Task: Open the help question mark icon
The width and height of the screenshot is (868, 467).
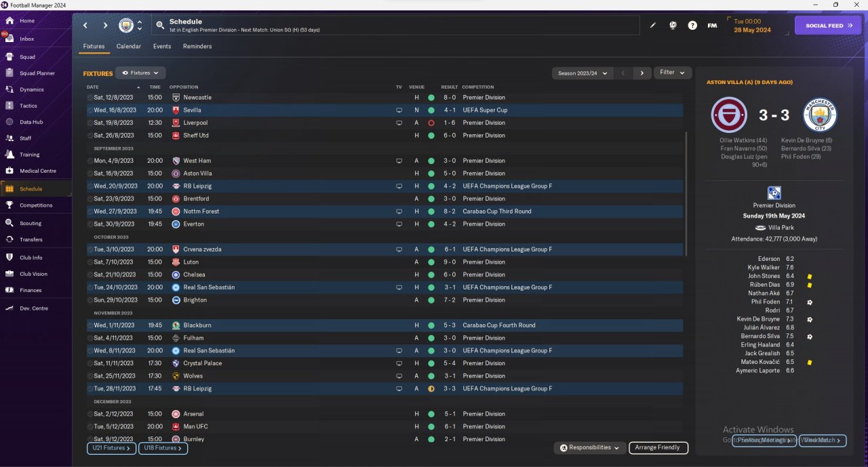Action: point(692,26)
